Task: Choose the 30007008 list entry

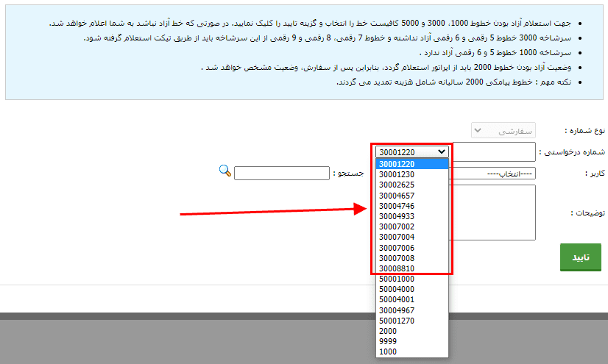Action: click(x=412, y=258)
